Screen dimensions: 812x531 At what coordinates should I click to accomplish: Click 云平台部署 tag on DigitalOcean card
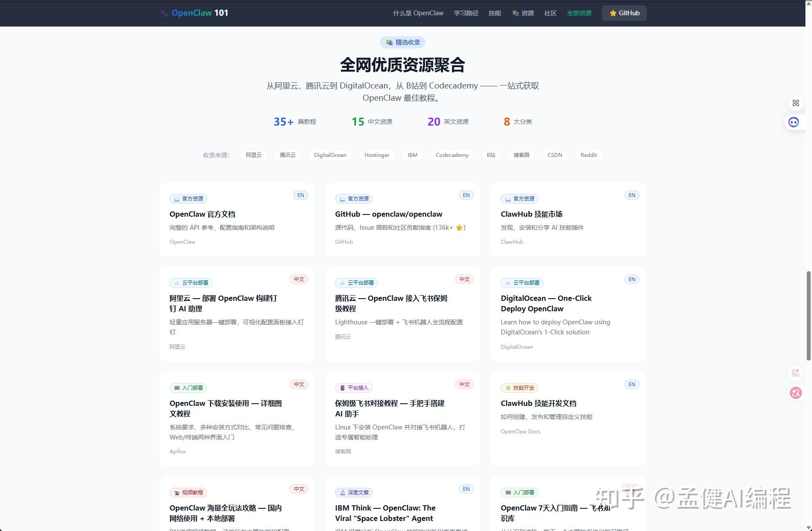(x=522, y=283)
